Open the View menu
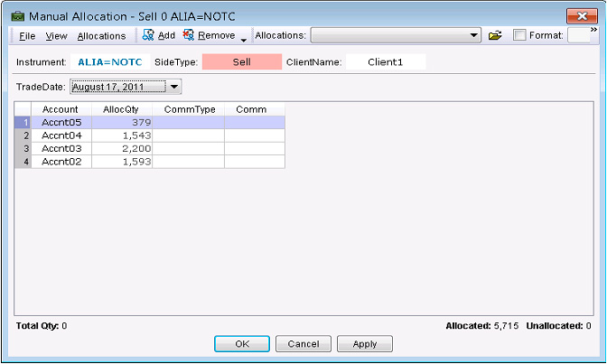The image size is (607, 364). tap(57, 36)
